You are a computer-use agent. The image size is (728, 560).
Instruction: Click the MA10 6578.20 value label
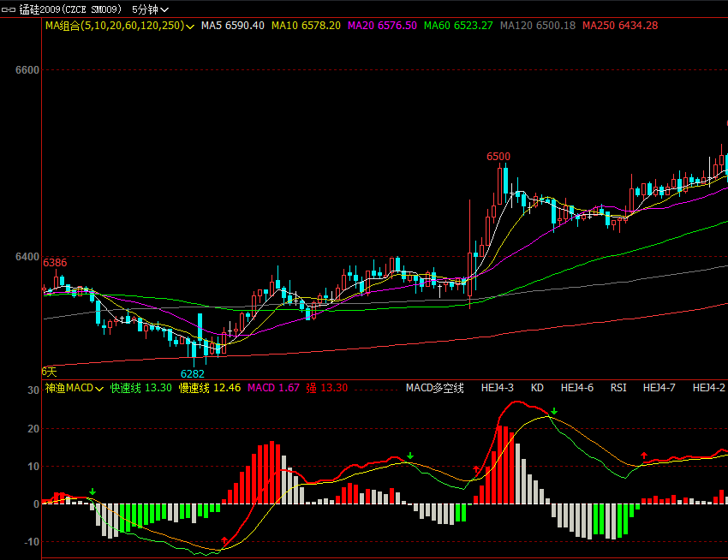pos(306,26)
